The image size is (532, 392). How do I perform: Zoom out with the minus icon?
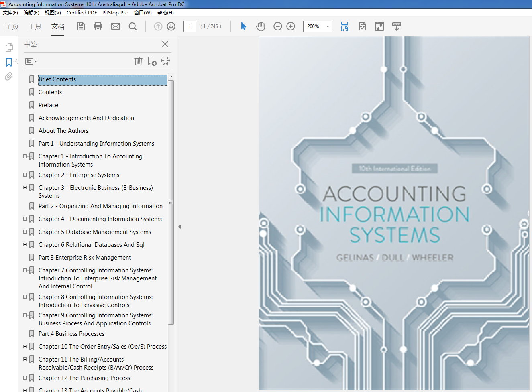click(277, 26)
